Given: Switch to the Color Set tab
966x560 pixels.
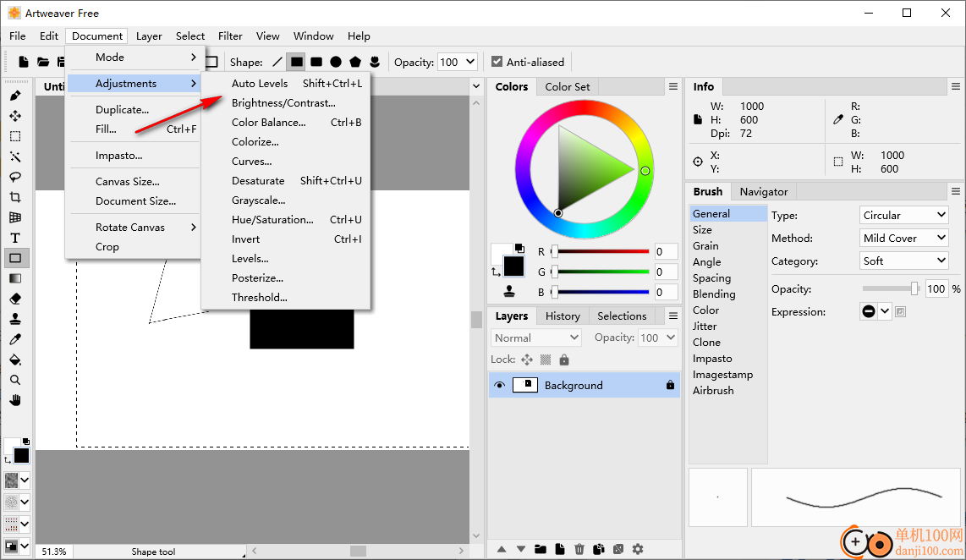Looking at the screenshot, I should point(568,87).
